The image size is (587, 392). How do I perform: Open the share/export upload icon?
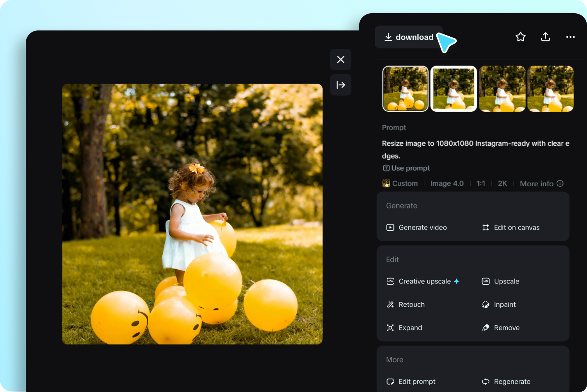pyautogui.click(x=546, y=37)
